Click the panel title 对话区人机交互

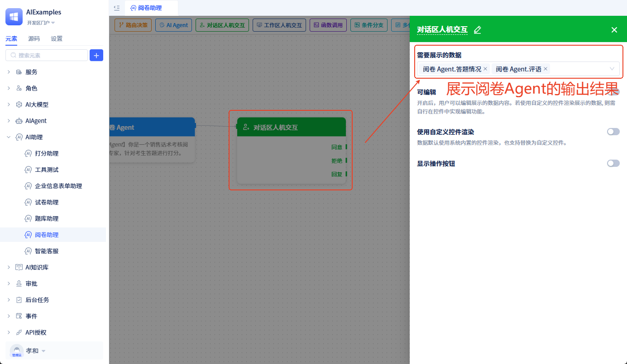point(442,30)
